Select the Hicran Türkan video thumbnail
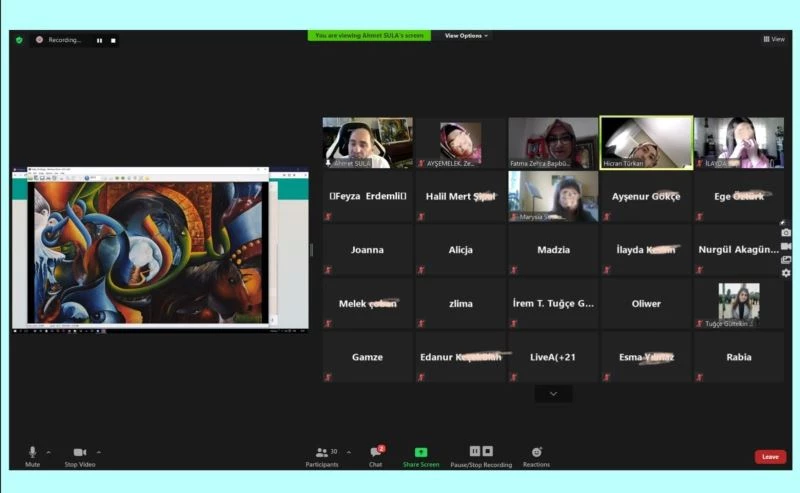 (646, 142)
